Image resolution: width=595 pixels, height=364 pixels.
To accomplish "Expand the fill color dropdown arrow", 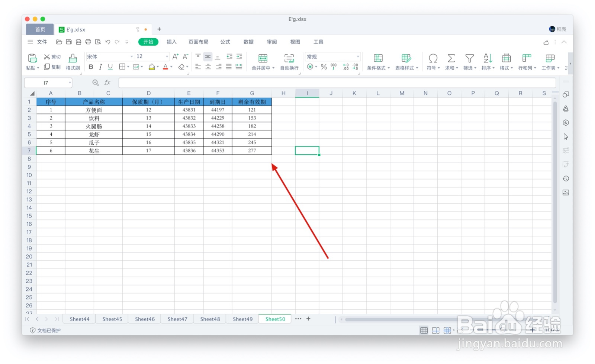I will click(x=158, y=67).
